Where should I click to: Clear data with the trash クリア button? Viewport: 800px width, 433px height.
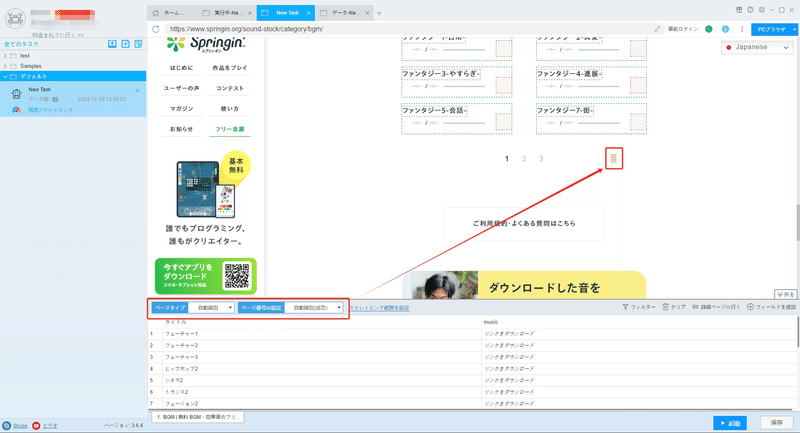point(674,307)
